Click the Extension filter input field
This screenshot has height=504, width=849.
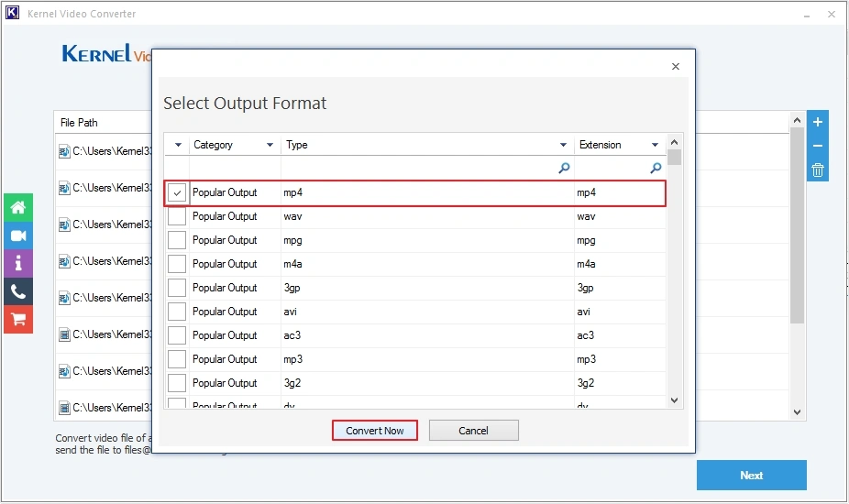tap(620, 168)
